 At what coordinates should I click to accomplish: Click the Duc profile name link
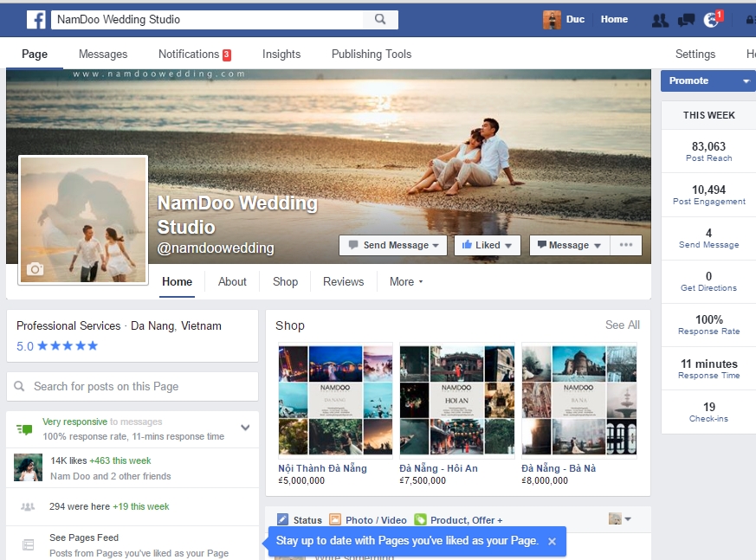(575, 19)
